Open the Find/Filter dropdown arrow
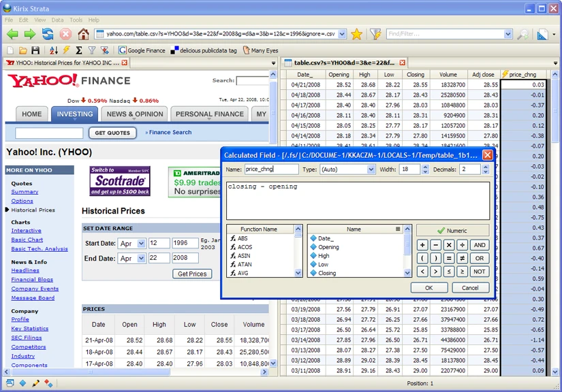Viewport: 562px width, 392px height. pos(507,34)
